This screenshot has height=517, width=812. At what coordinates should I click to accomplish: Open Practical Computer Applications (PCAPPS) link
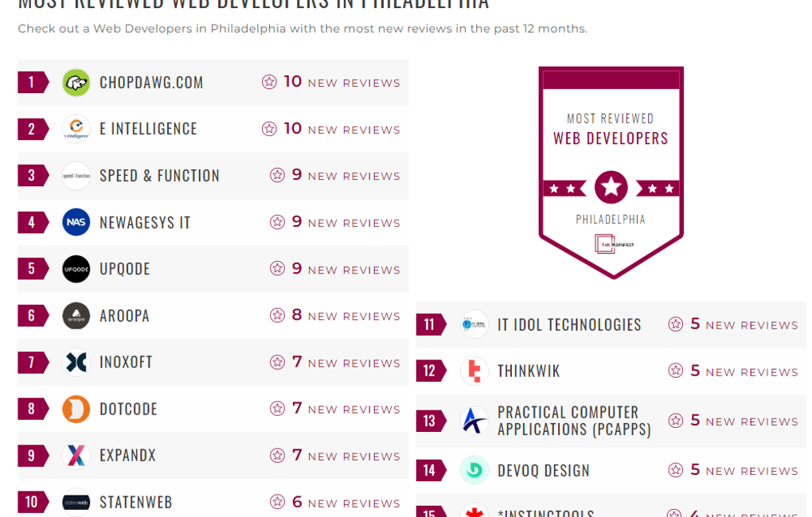(x=574, y=421)
